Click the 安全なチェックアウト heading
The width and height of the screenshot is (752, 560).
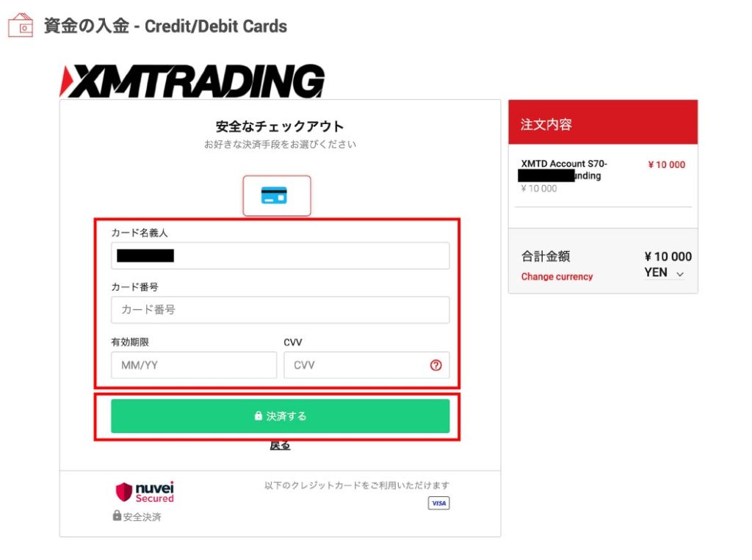click(x=280, y=126)
